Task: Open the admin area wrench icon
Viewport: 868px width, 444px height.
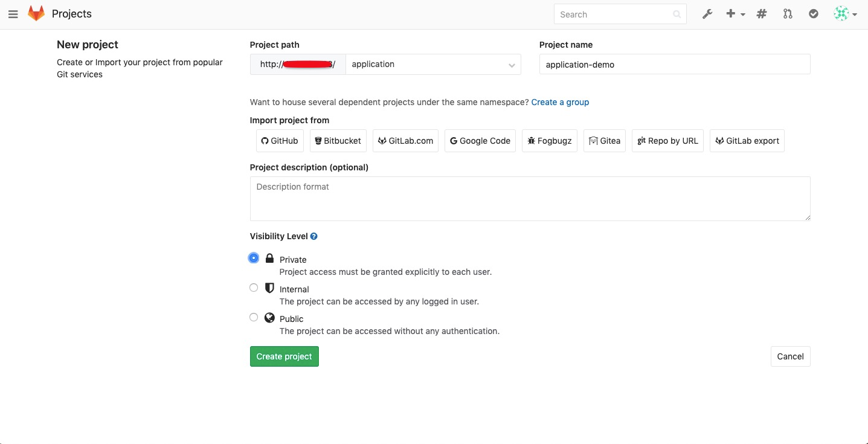Action: [x=707, y=14]
